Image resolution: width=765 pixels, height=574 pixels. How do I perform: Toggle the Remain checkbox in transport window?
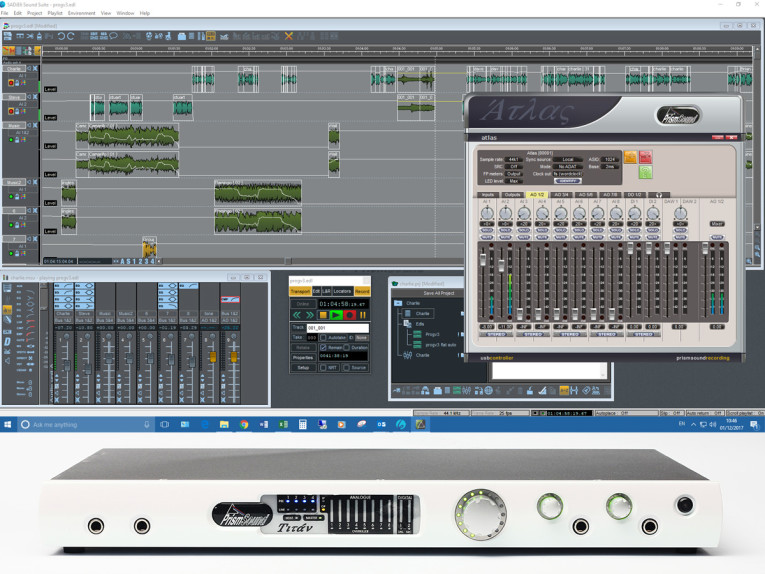(323, 347)
